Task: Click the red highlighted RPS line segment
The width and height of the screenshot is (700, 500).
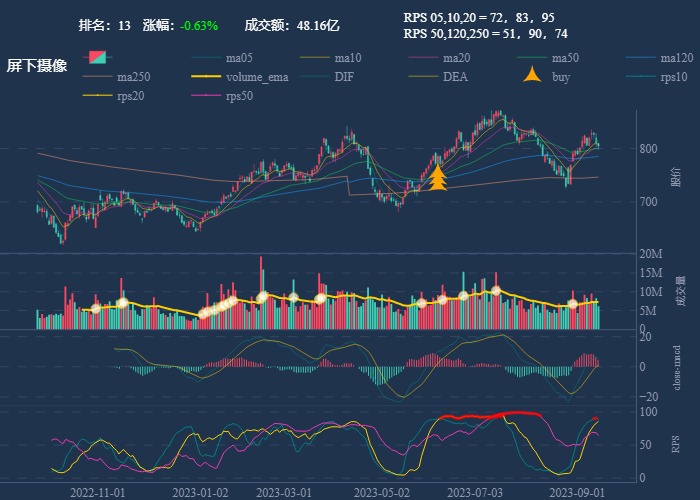Action: click(x=490, y=415)
